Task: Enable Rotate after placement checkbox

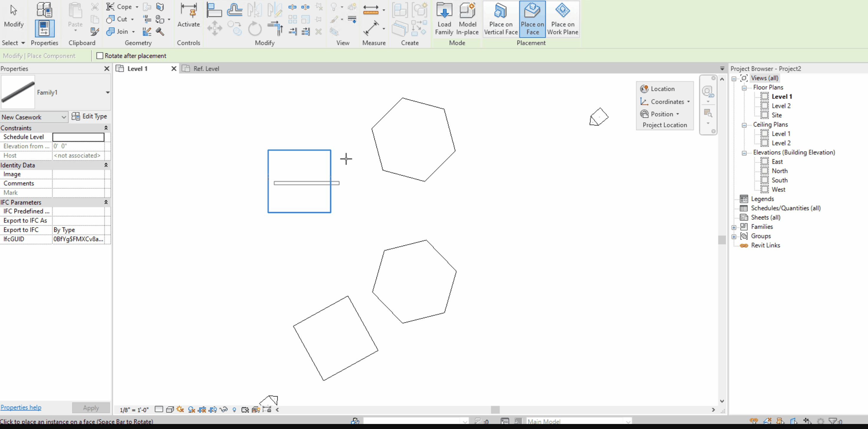Action: (x=100, y=55)
